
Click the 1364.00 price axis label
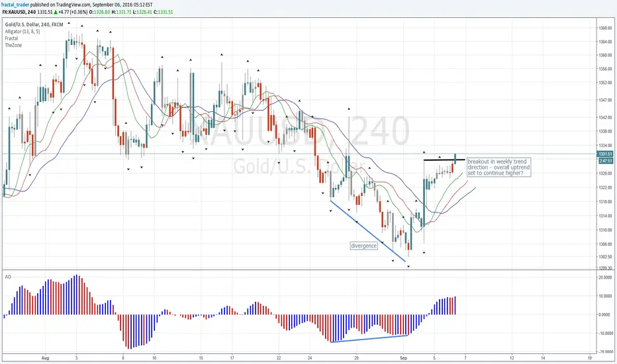606,42
